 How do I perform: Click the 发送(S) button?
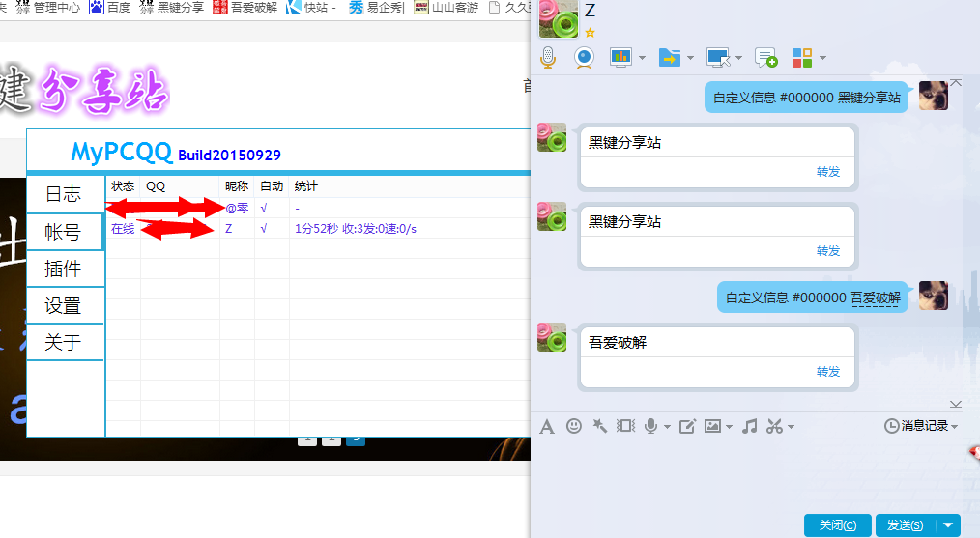[x=905, y=525]
